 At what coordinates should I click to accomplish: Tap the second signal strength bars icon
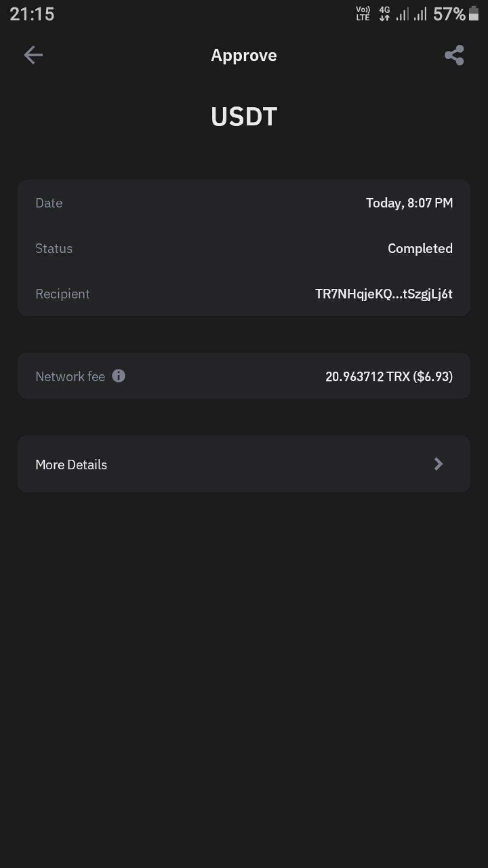click(x=420, y=14)
